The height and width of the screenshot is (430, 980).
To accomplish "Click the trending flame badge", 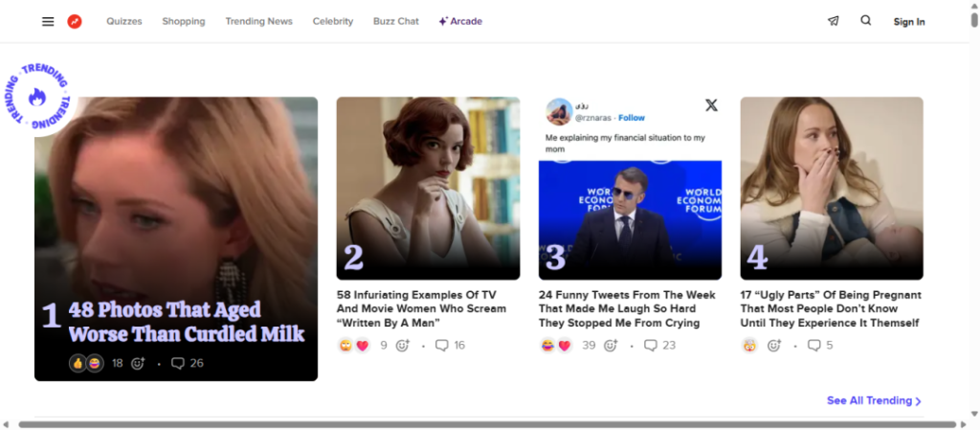I will pos(37,97).
